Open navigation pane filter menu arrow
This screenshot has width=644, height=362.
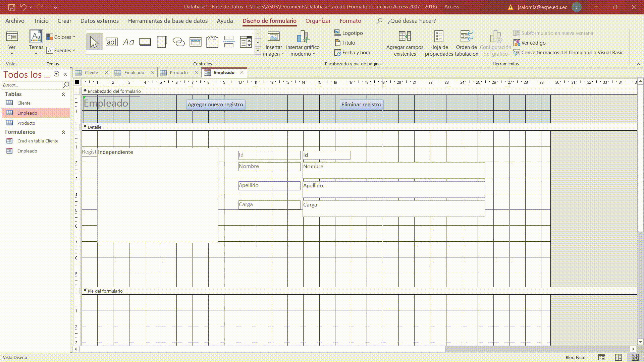pos(56,74)
